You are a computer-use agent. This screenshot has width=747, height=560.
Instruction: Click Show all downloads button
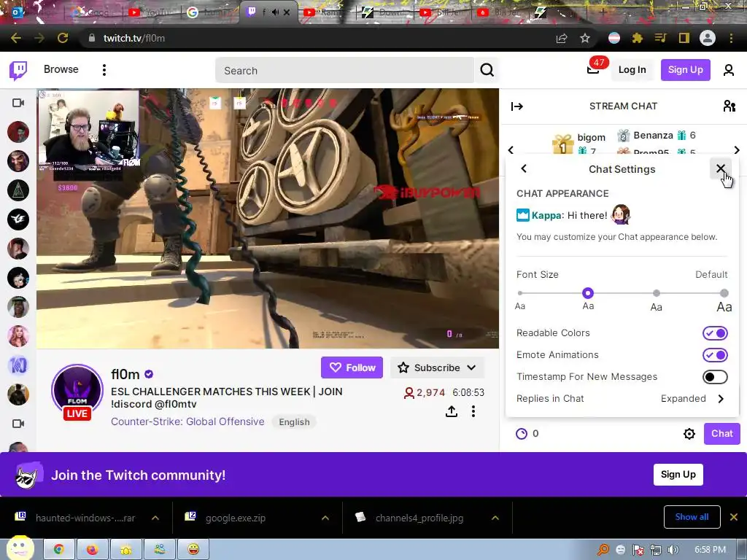(692, 517)
